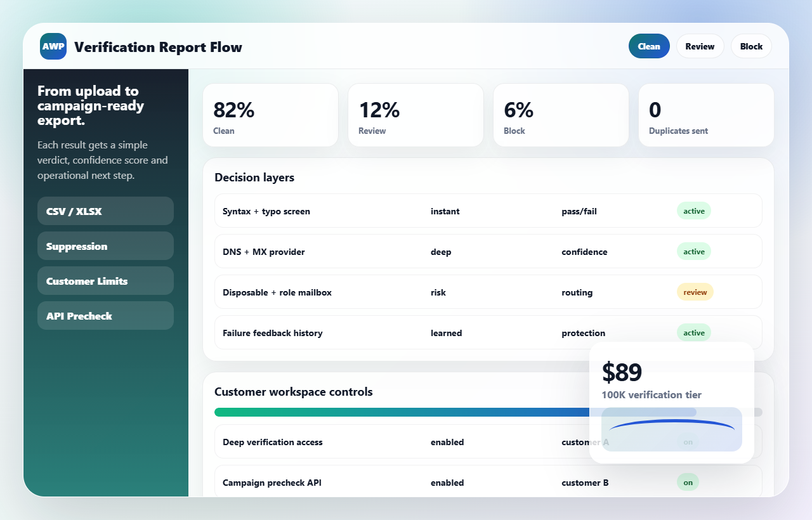The image size is (812, 520).
Task: Switch to the Block filter pill
Action: tap(751, 46)
